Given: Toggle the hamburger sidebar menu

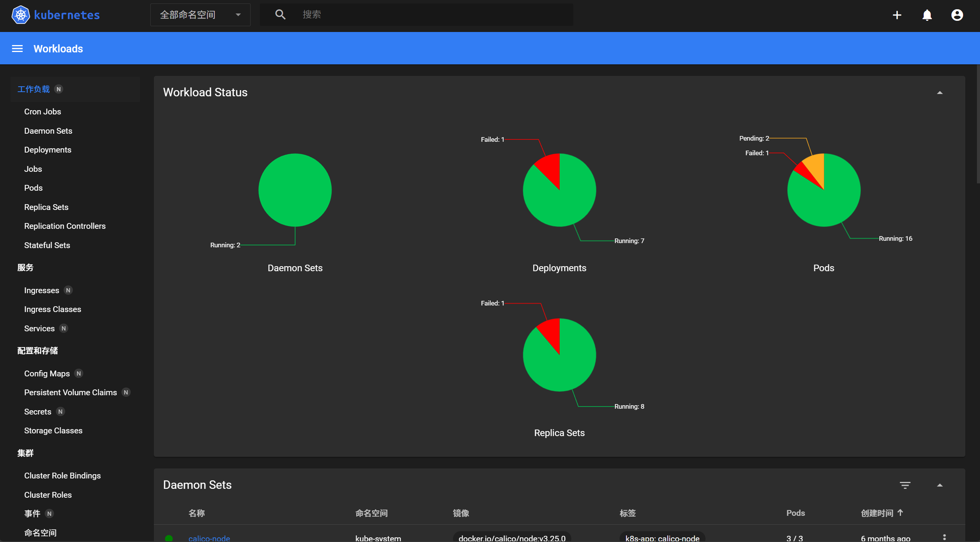Looking at the screenshot, I should [x=17, y=49].
